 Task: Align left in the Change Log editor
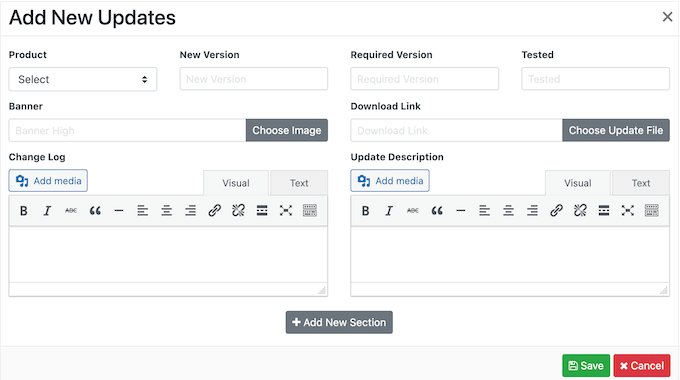coord(143,211)
